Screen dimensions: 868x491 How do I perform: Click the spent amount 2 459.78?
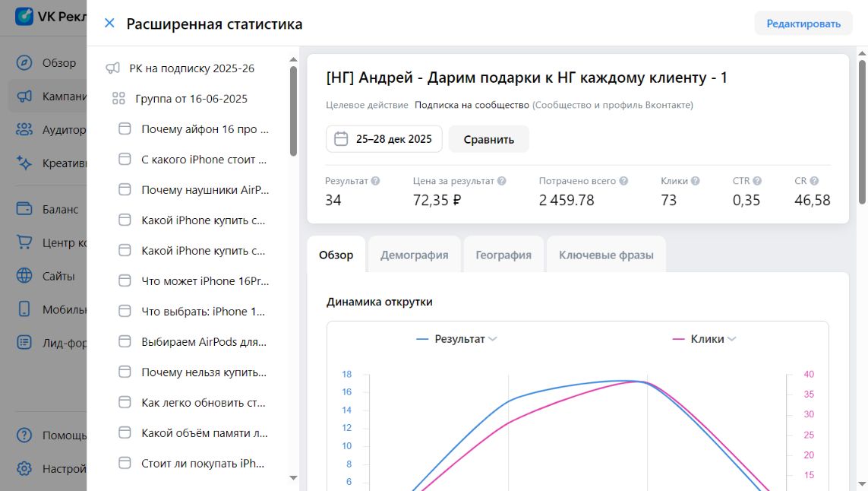[567, 200]
